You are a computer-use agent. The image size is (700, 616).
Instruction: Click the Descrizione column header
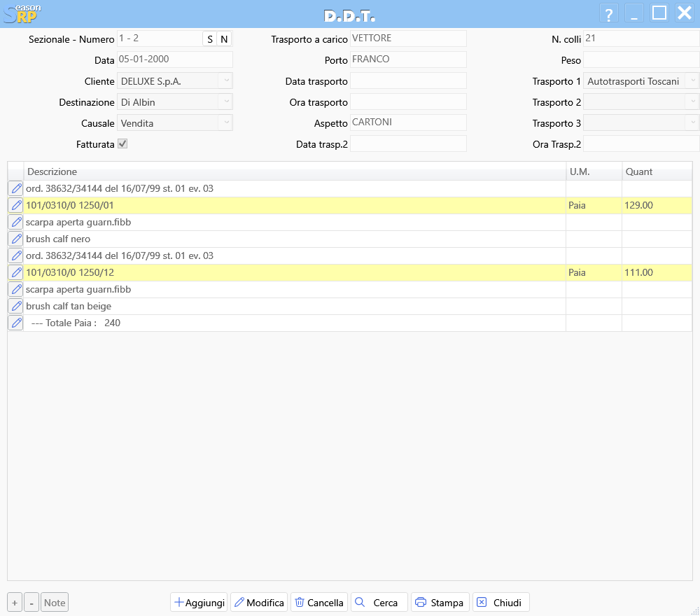[294, 172]
